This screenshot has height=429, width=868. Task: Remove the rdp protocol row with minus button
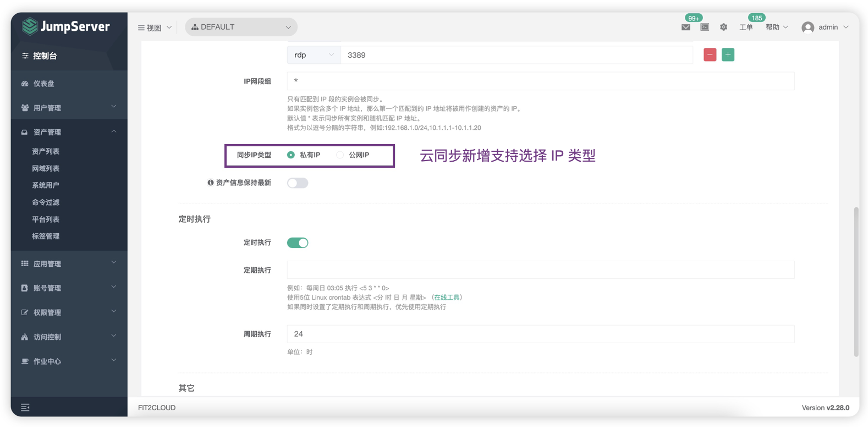pos(710,55)
